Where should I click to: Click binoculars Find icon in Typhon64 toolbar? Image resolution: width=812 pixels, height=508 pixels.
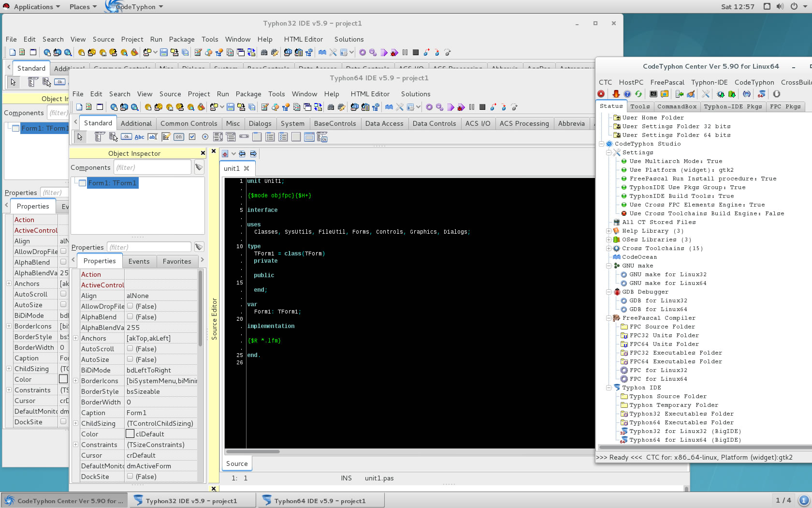click(331, 107)
